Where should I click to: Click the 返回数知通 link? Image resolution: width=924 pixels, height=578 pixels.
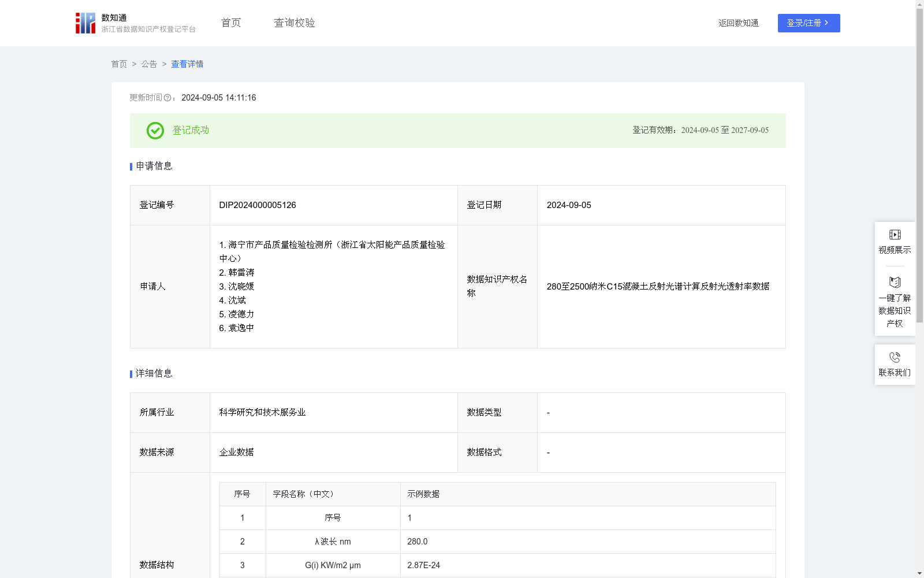coord(739,23)
